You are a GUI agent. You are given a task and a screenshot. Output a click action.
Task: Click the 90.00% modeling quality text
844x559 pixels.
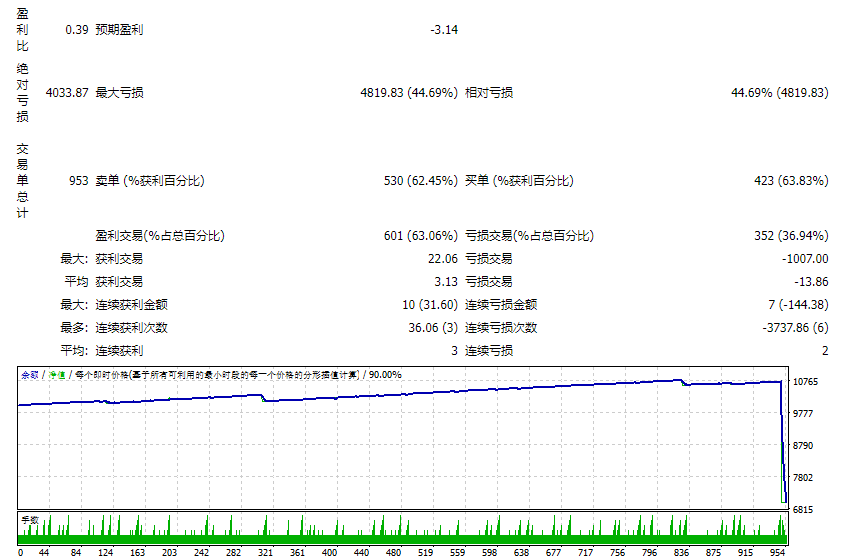[x=385, y=375]
